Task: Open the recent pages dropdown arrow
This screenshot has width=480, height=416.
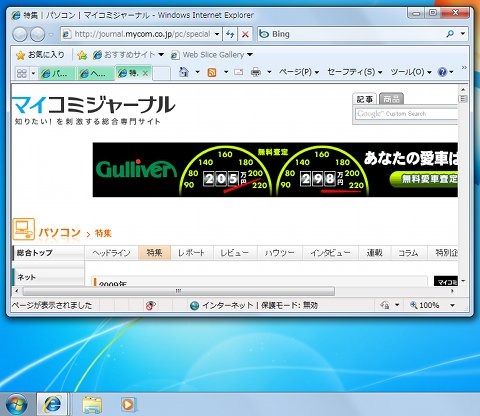Action: click(x=51, y=34)
